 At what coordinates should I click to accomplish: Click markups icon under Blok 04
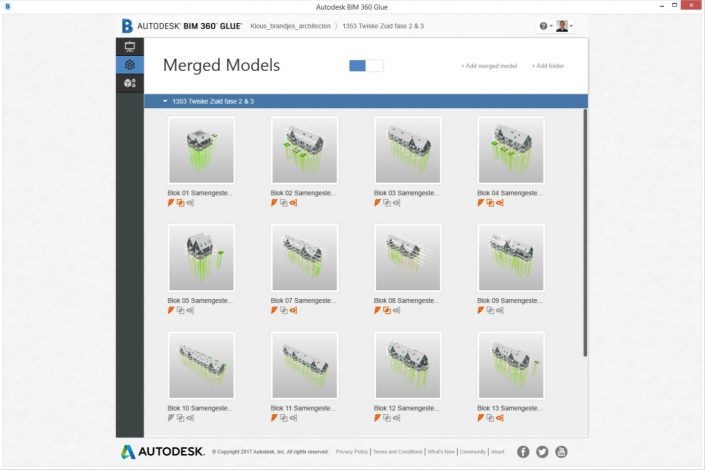[481, 203]
